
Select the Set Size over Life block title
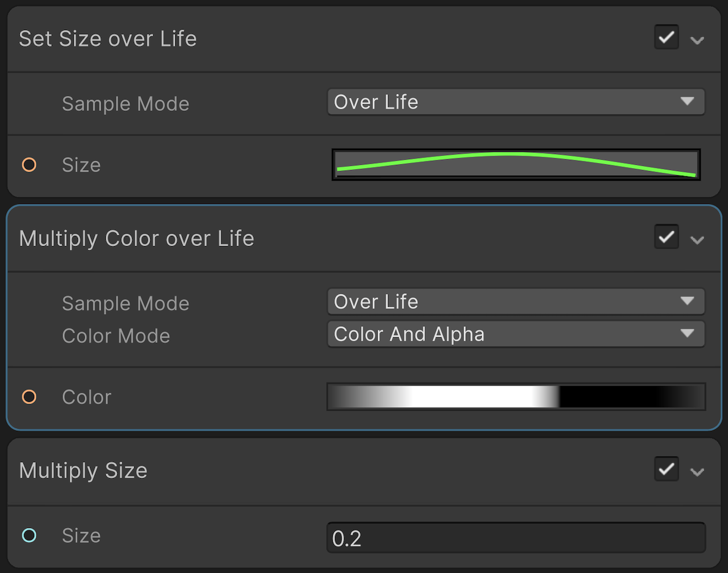tap(108, 39)
